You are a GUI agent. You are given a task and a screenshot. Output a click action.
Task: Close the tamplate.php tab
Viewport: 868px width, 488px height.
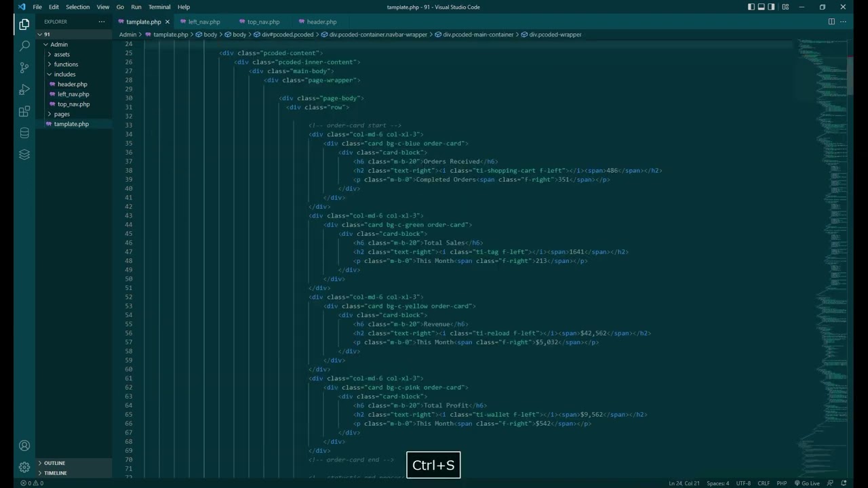click(x=167, y=22)
